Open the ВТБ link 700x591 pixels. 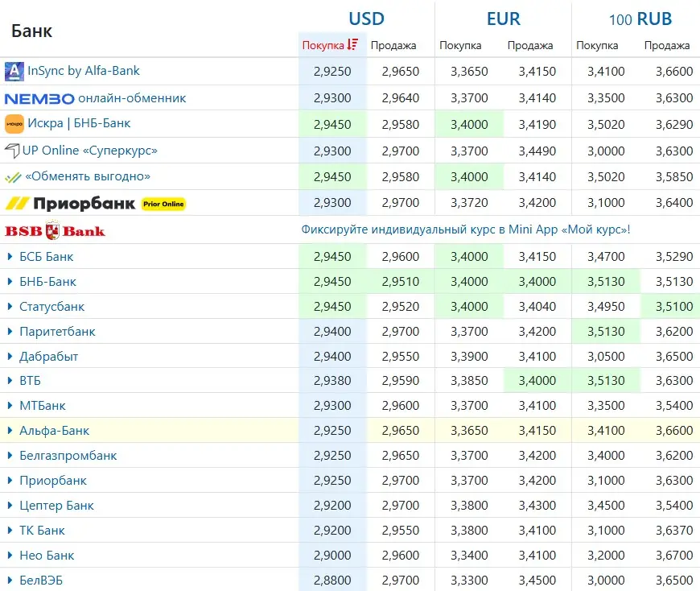pyautogui.click(x=30, y=381)
